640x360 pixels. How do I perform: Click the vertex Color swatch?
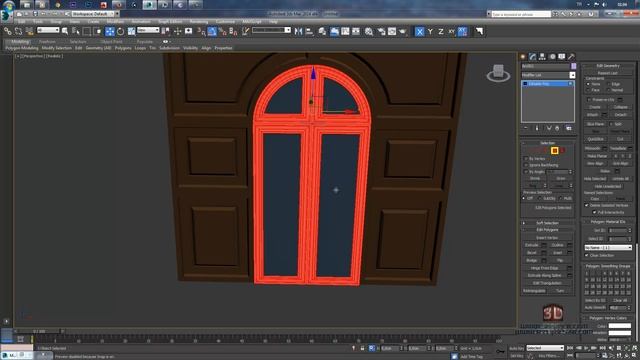coord(620,326)
